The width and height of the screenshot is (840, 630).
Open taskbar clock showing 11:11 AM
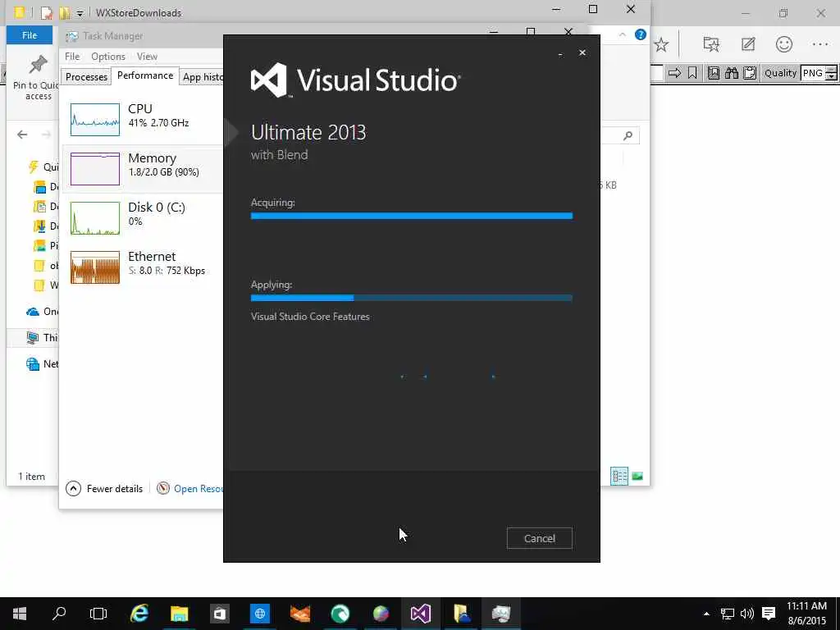click(807, 614)
